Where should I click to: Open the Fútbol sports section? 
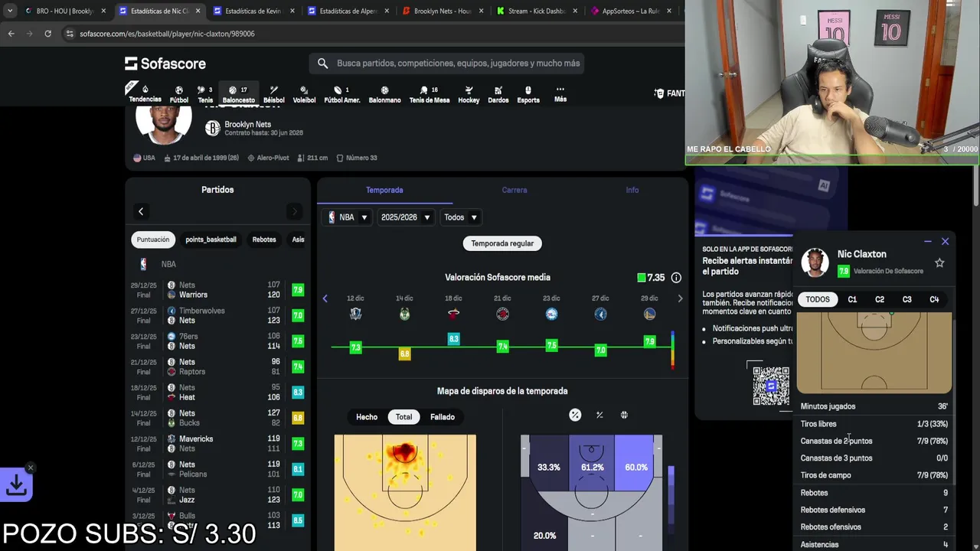[178, 94]
